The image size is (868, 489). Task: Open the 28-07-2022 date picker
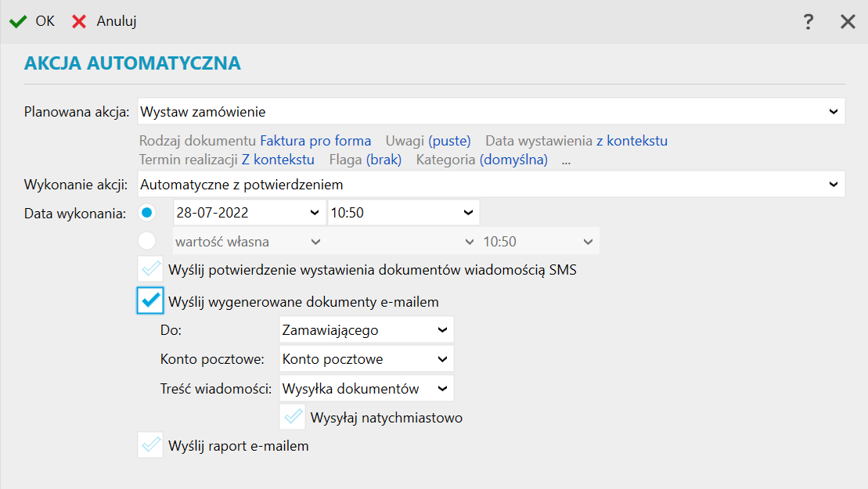[314, 213]
